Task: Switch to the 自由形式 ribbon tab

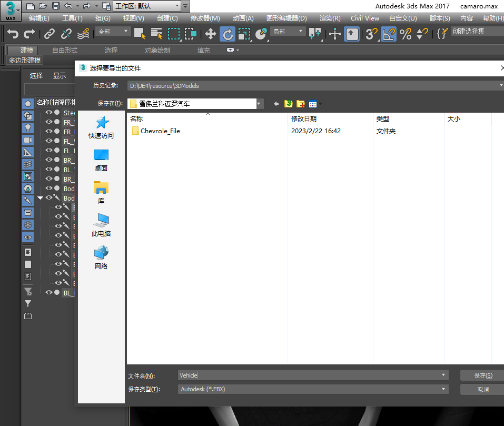Action: coord(65,51)
